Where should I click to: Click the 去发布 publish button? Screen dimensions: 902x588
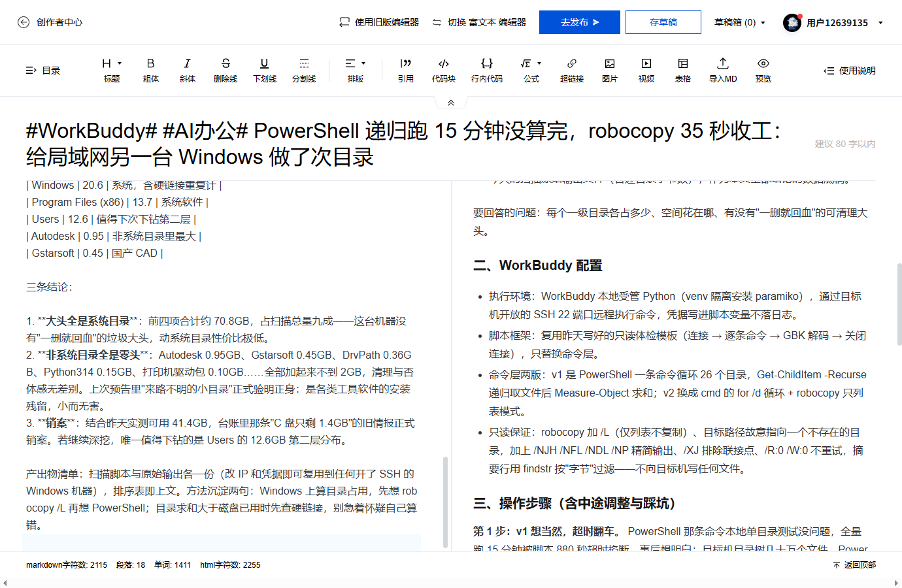(580, 22)
